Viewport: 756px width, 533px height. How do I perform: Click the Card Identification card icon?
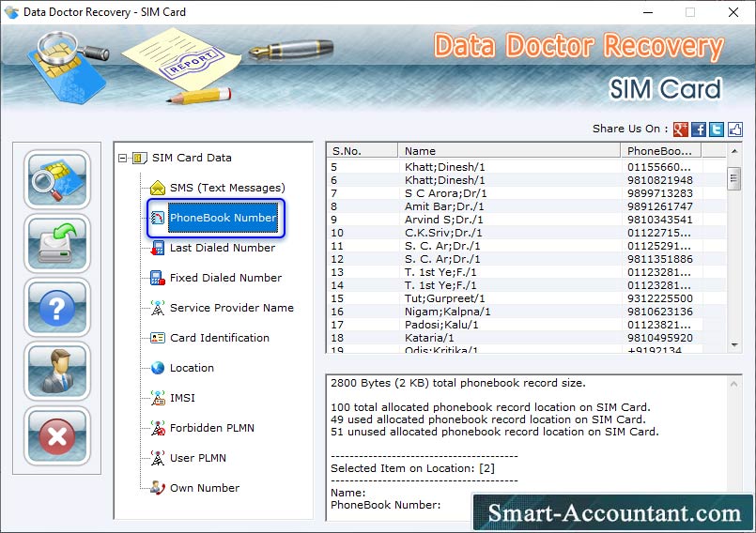[158, 338]
